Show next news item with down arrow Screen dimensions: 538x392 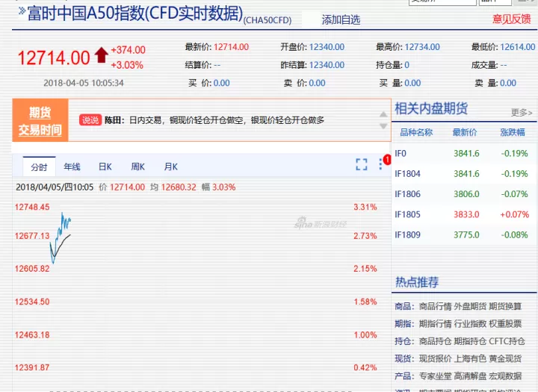pyautogui.click(x=383, y=126)
